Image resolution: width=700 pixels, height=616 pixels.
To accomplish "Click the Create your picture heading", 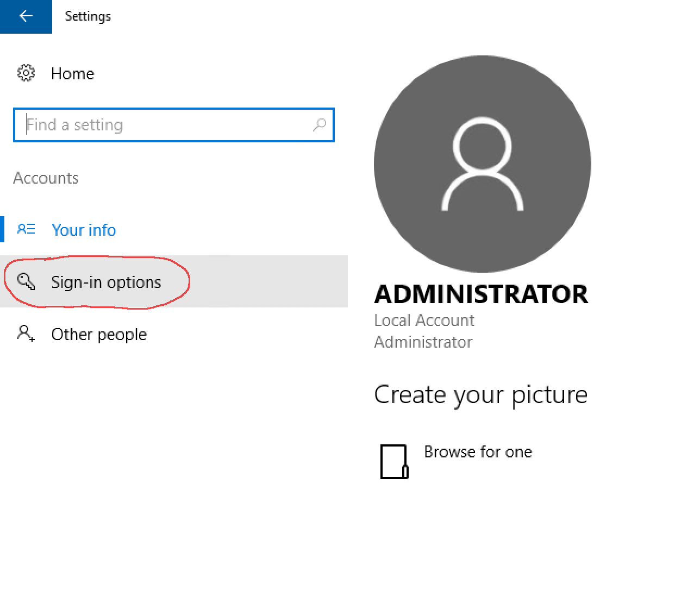I will click(x=480, y=395).
